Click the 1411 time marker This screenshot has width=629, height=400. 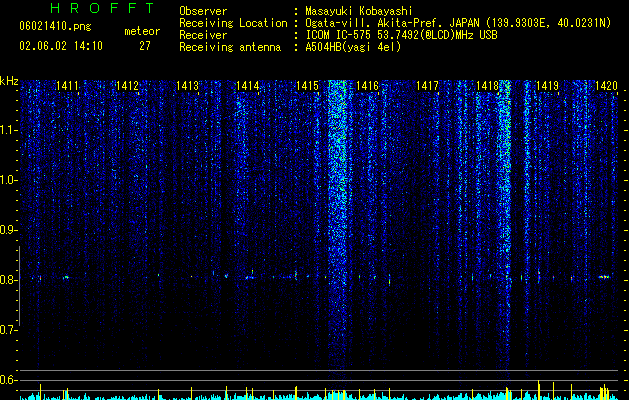pos(67,85)
